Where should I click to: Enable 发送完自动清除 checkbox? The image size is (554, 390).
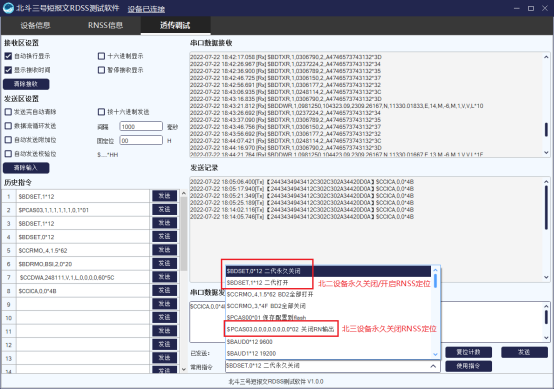tap(8, 112)
